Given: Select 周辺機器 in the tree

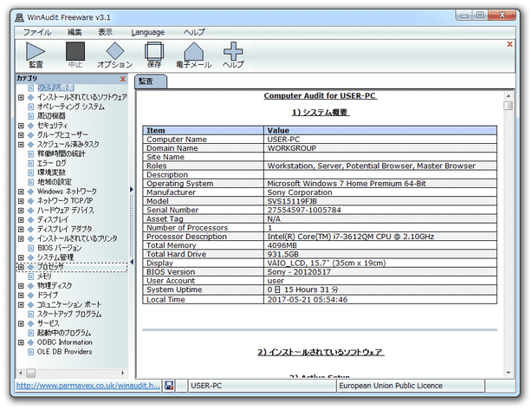Looking at the screenshot, I should [51, 116].
